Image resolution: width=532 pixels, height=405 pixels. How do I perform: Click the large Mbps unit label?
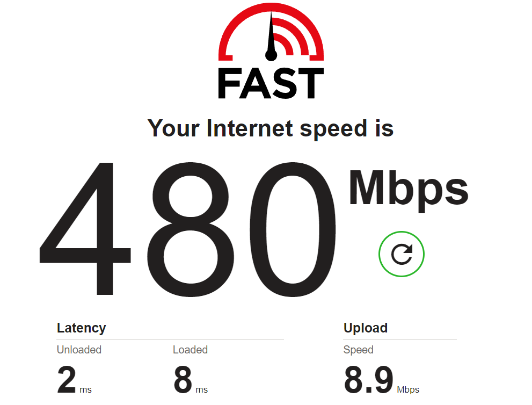(x=409, y=190)
